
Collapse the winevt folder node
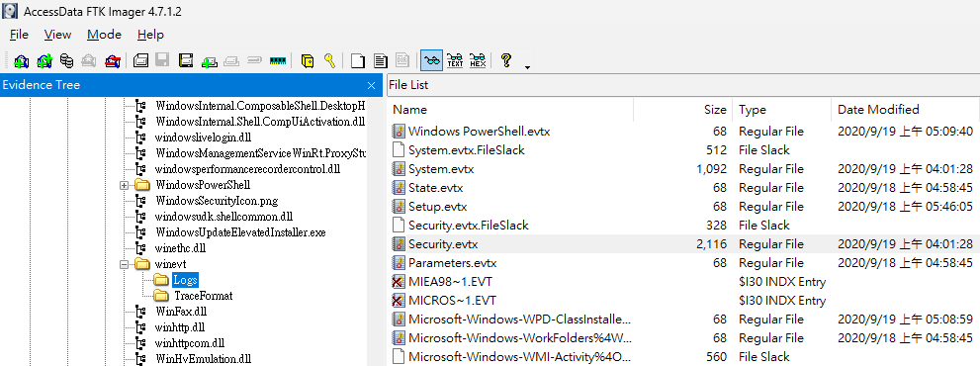tap(124, 265)
